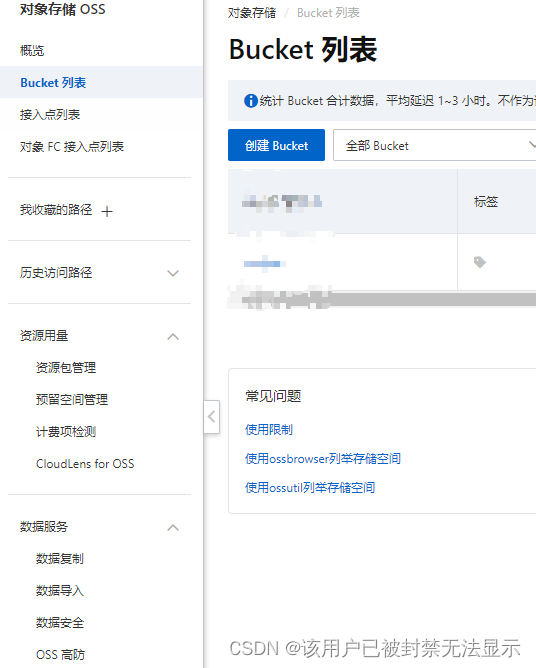
Task: Open 计费项检测
Action: click(x=66, y=432)
